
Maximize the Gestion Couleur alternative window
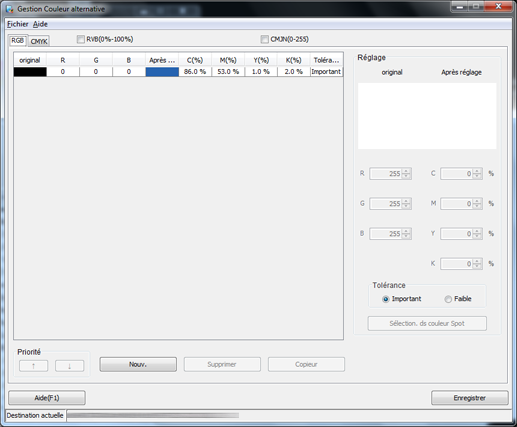[476, 6]
